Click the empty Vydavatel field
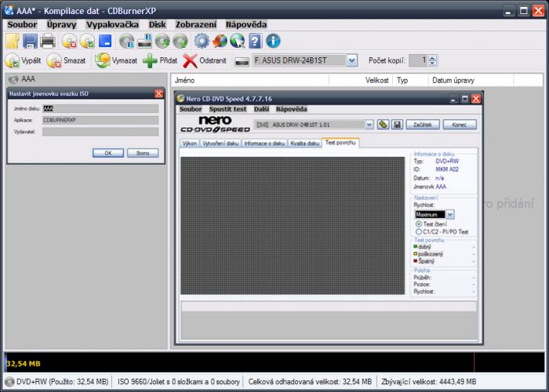 point(100,132)
